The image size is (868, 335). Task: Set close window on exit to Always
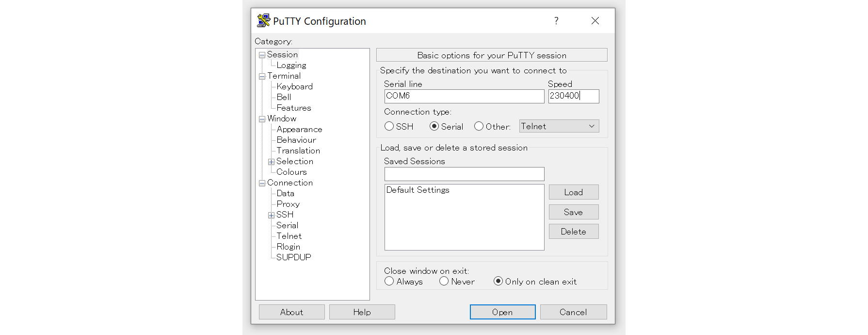[389, 281]
